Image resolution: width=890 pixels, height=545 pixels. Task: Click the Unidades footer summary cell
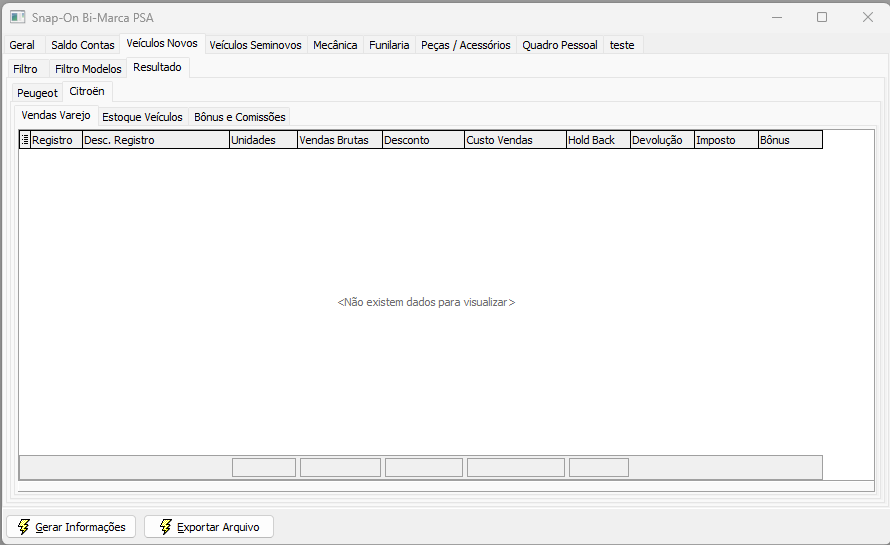[264, 468]
